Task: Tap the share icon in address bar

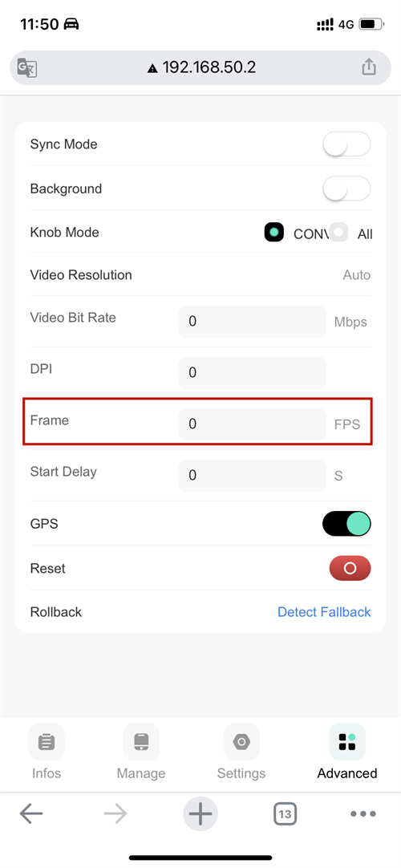Action: point(369,67)
